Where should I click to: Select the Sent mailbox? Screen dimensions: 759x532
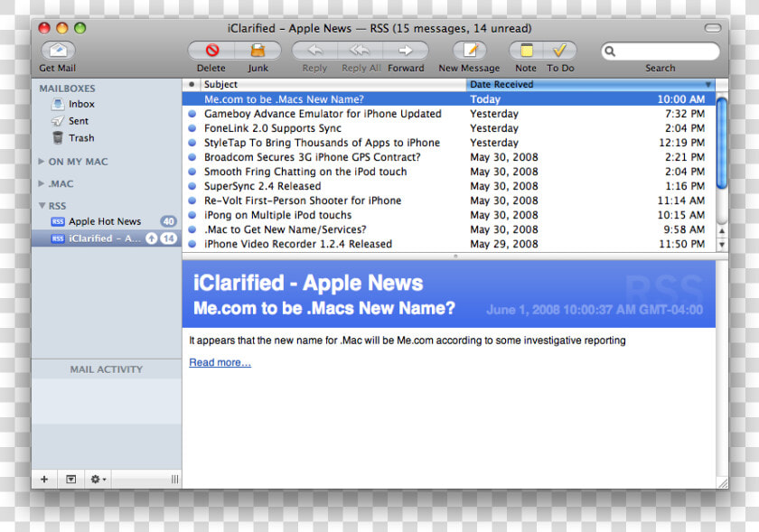tap(107, 121)
